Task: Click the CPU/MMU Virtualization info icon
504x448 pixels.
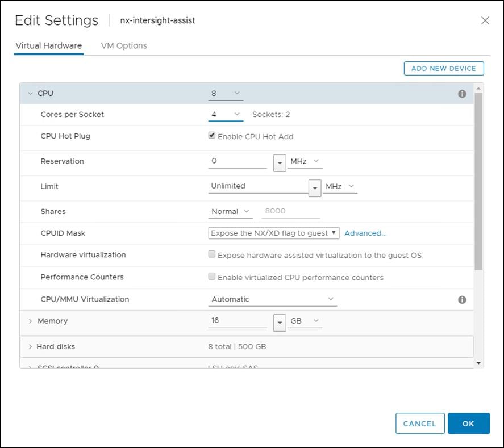Action: tap(462, 299)
